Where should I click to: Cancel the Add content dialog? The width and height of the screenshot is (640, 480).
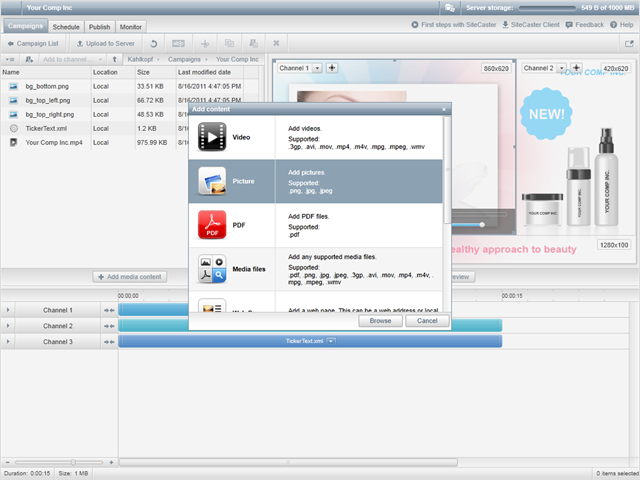[x=427, y=321]
